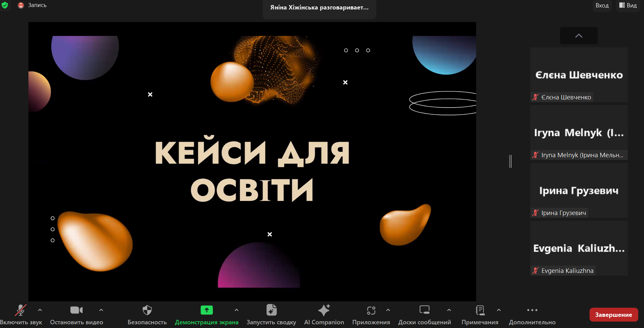Click the red recording indicator Запись
Viewport: 644px width, 328px height.
[x=32, y=5]
